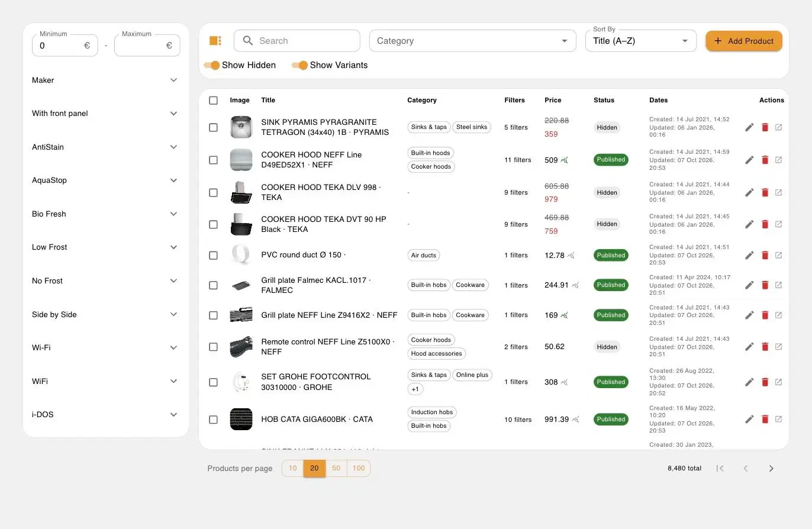Click price trend icon next to 991.39
This screenshot has width=812, height=529.
point(575,420)
